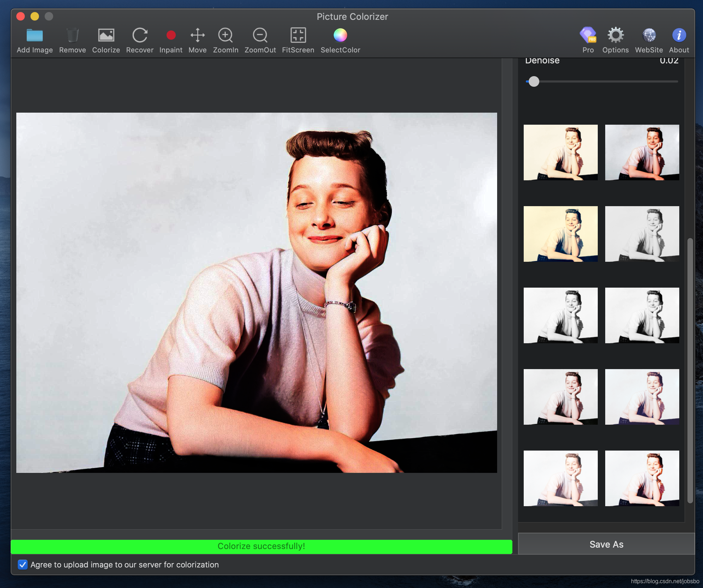Open the About info icon
This screenshot has width=703, height=588.
tap(679, 35)
